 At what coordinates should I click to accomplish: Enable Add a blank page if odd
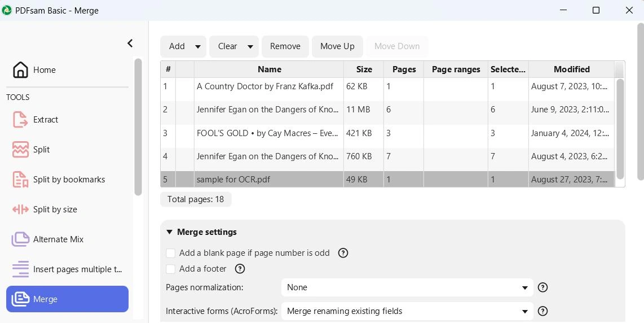(x=171, y=253)
